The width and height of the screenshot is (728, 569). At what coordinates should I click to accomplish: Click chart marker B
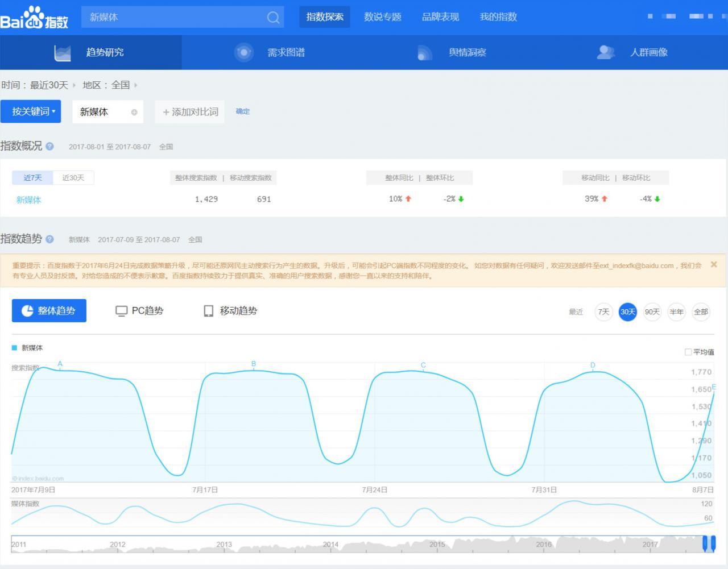coord(254,364)
